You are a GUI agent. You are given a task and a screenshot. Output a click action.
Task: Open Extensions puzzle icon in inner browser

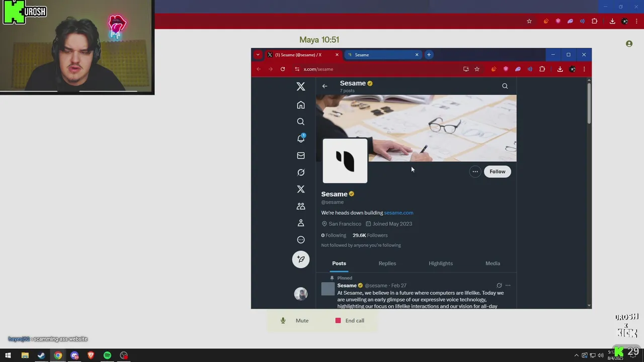click(x=542, y=69)
